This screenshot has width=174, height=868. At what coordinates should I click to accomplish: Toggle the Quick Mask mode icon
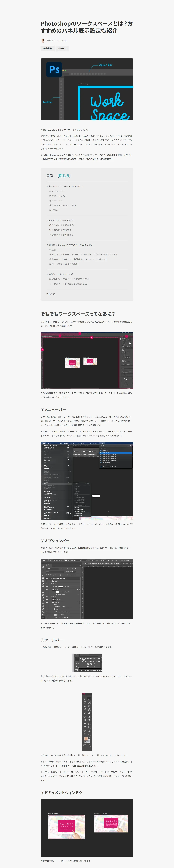point(85,745)
